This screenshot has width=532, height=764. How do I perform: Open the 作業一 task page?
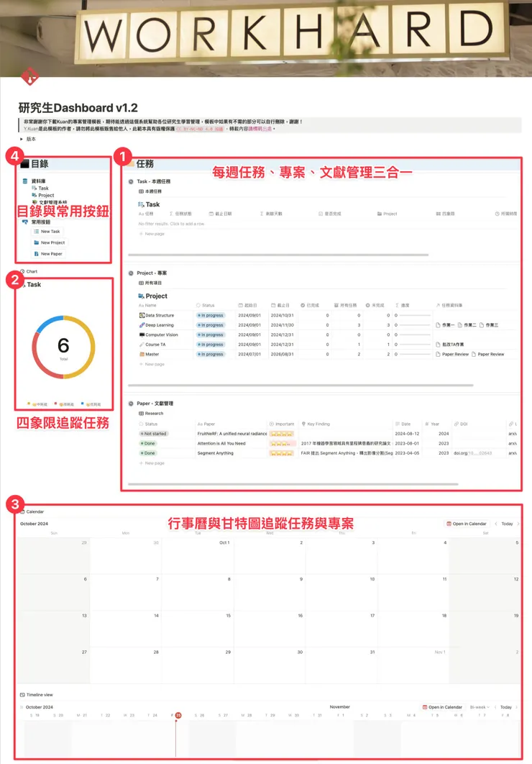(445, 325)
